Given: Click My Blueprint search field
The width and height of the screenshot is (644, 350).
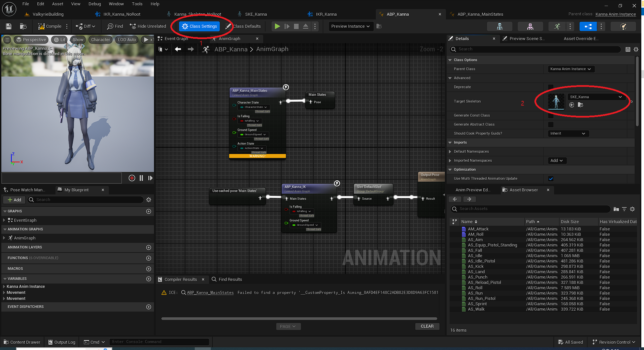Looking at the screenshot, I should point(86,200).
